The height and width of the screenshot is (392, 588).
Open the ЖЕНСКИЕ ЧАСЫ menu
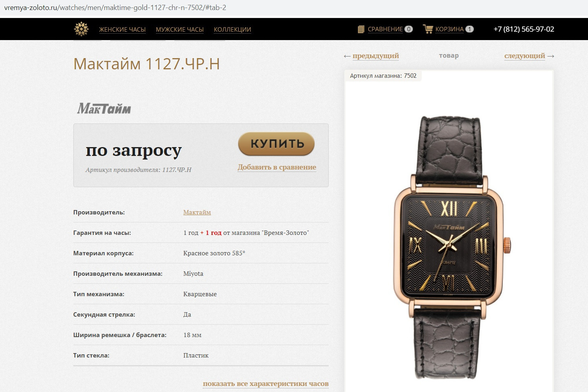122,30
